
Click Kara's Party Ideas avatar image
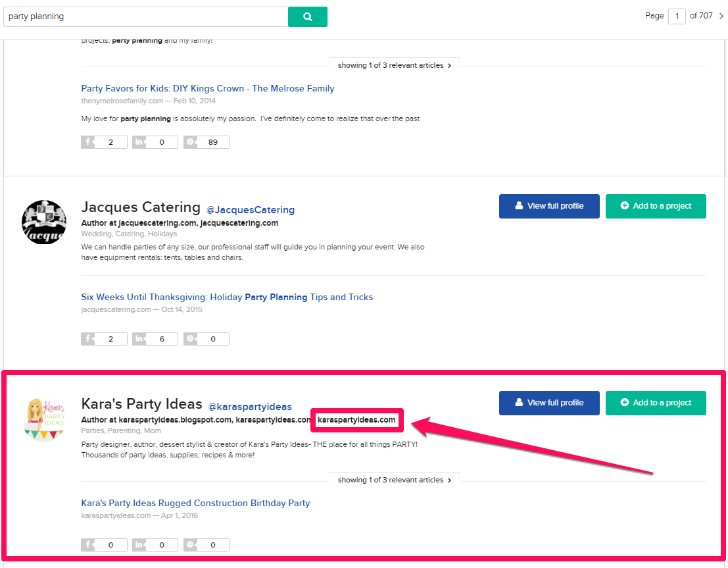point(43,418)
